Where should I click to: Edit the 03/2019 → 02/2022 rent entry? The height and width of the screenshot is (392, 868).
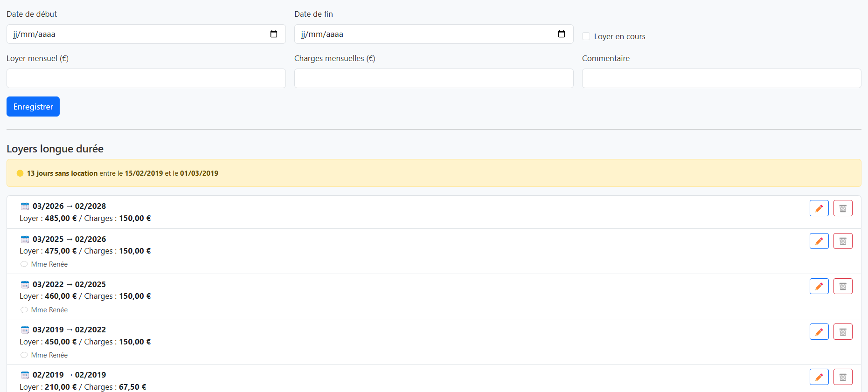[819, 331]
